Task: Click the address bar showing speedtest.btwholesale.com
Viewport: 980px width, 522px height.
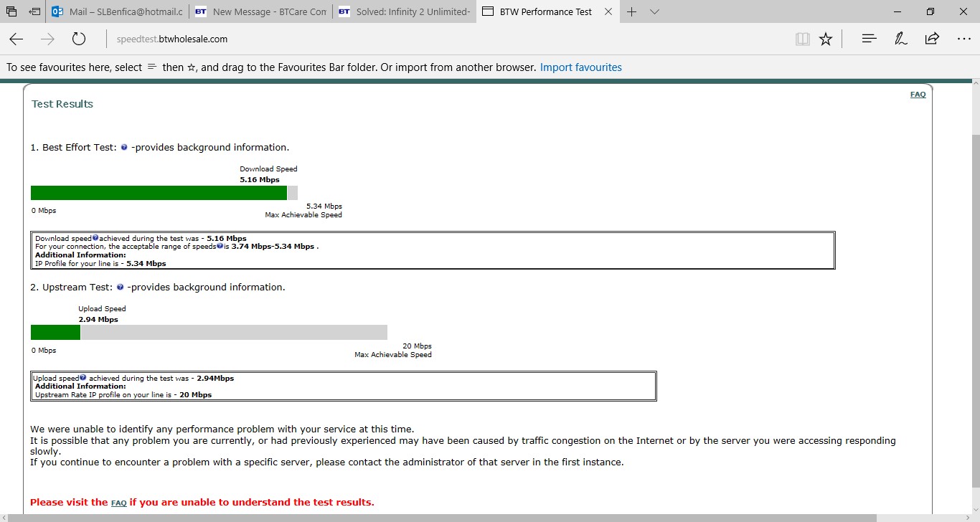Action: [171, 39]
